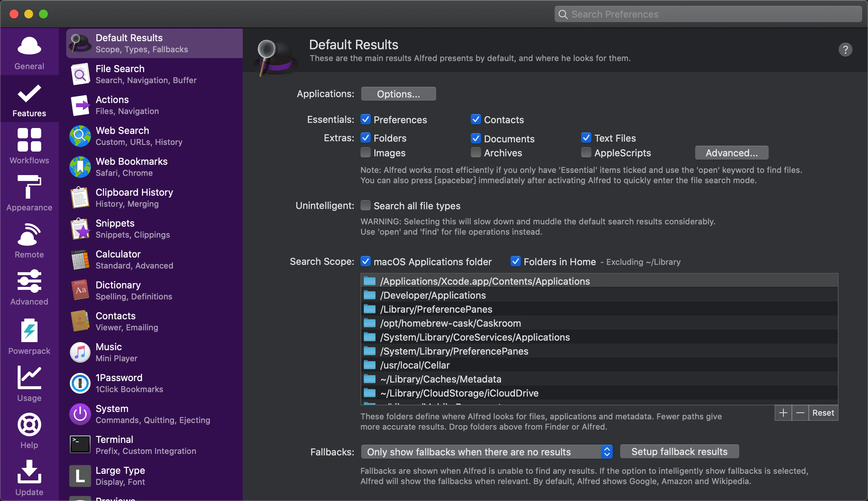Viewport: 868px width, 501px height.
Task: Open the Workflows section
Action: coord(29,146)
